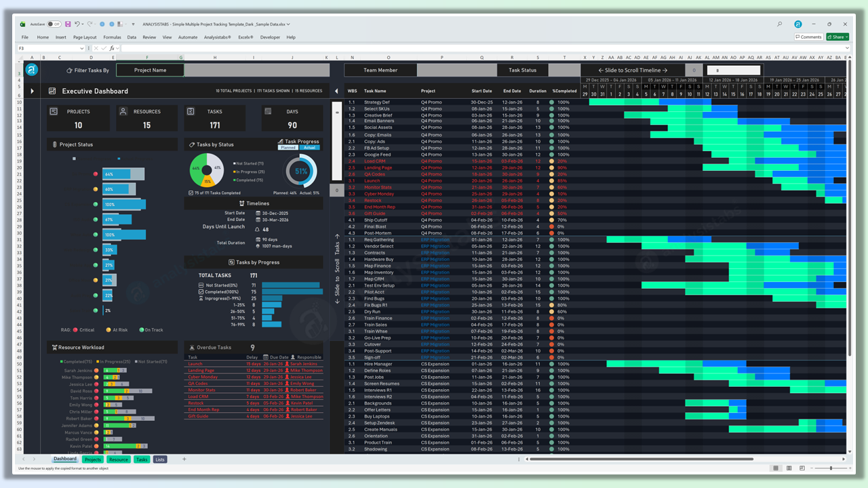The width and height of the screenshot is (868, 488).
Task: Click the Save icon in the title bar
Action: [x=67, y=24]
